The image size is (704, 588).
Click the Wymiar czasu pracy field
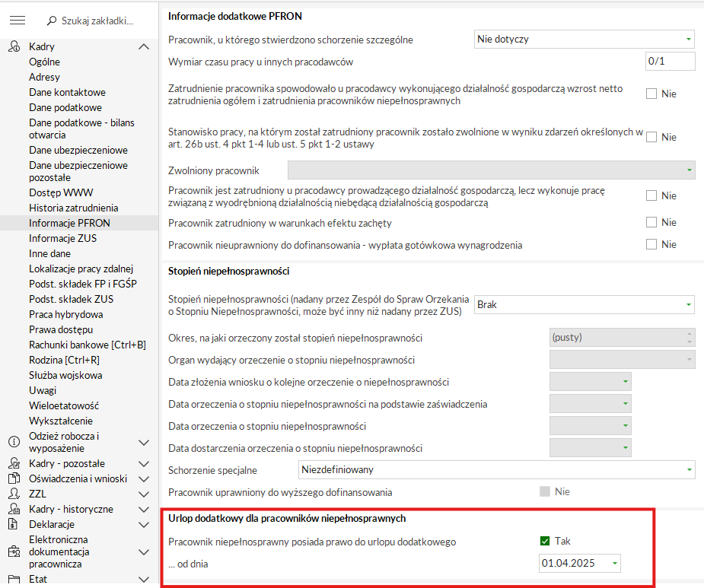click(669, 62)
